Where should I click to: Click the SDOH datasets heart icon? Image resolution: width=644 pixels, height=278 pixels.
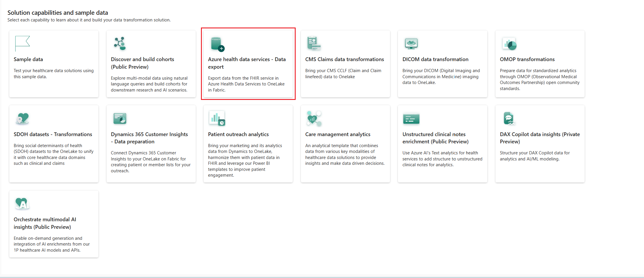pos(23,118)
